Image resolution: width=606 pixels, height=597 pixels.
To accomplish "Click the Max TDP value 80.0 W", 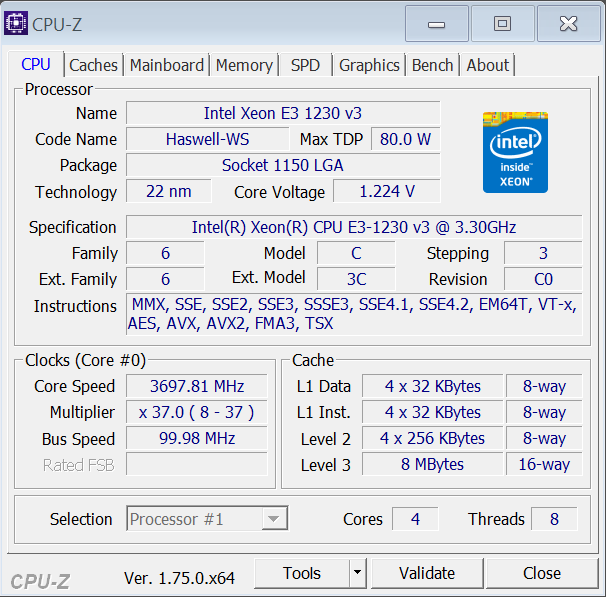I will click(405, 139).
